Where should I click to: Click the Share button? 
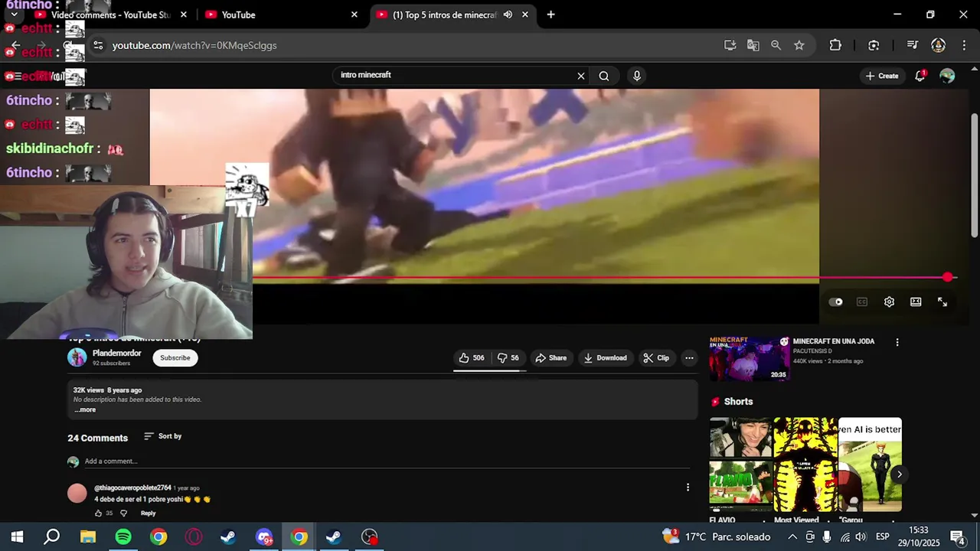551,358
